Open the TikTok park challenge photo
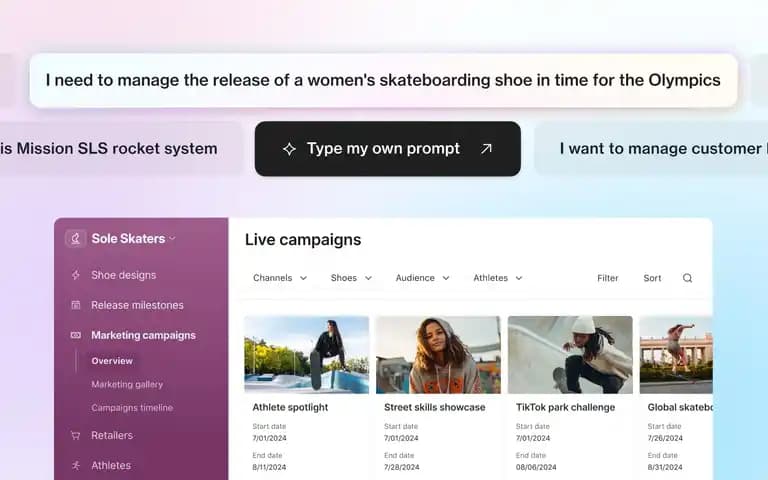The height and width of the screenshot is (480, 768). [570, 355]
